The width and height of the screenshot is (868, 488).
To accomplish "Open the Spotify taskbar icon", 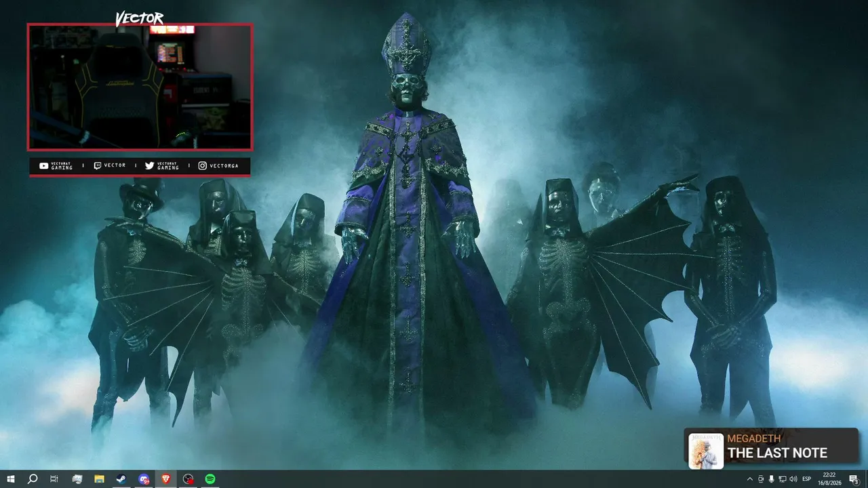I will [x=210, y=479].
